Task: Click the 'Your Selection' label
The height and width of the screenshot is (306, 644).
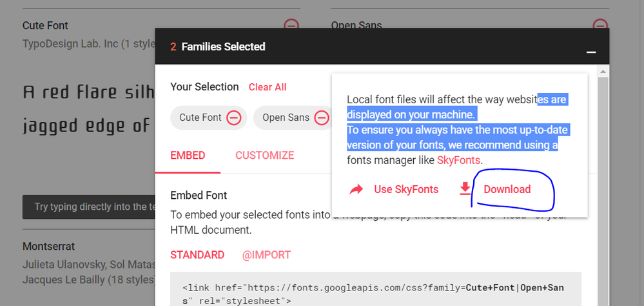Action: (x=204, y=87)
